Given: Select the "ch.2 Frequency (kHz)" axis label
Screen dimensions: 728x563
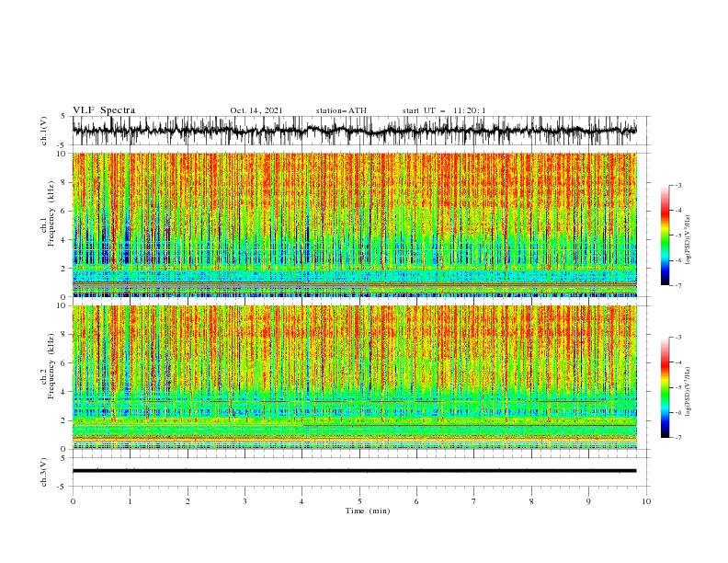Looking at the screenshot, I should 48,366.
